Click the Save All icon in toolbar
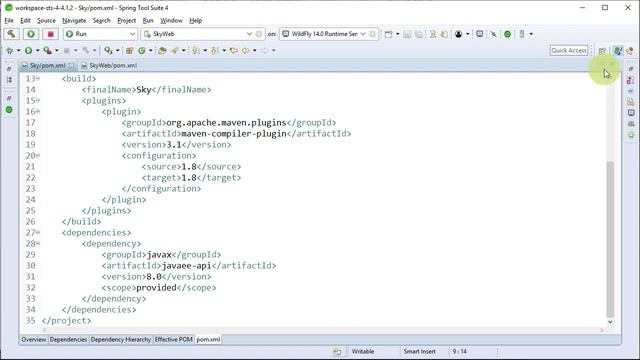The height and width of the screenshot is (360, 640). (x=418, y=34)
